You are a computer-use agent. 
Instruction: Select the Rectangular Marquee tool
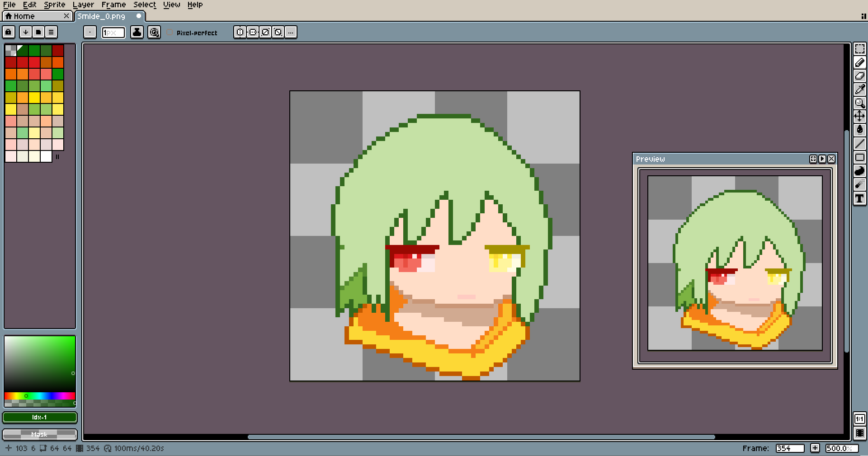tap(859, 49)
